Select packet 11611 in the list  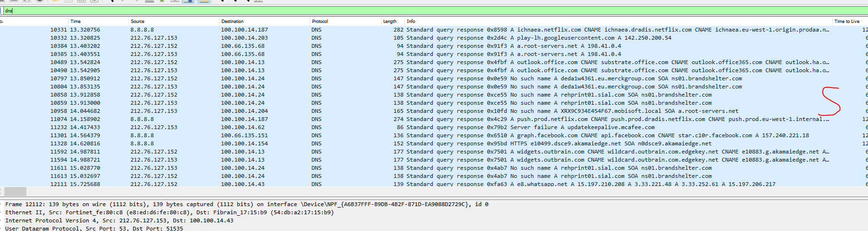coord(434,168)
